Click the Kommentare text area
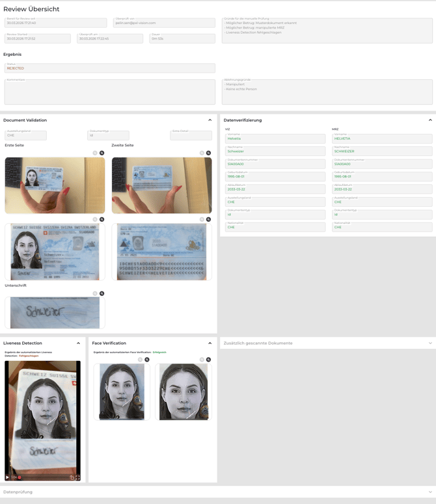Screen dimensions: 436x504 [x=110, y=92]
